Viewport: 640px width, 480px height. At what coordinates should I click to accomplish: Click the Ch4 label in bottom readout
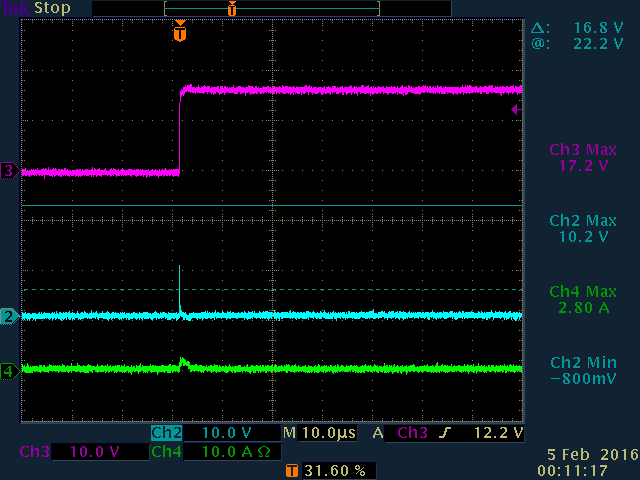click(x=167, y=452)
